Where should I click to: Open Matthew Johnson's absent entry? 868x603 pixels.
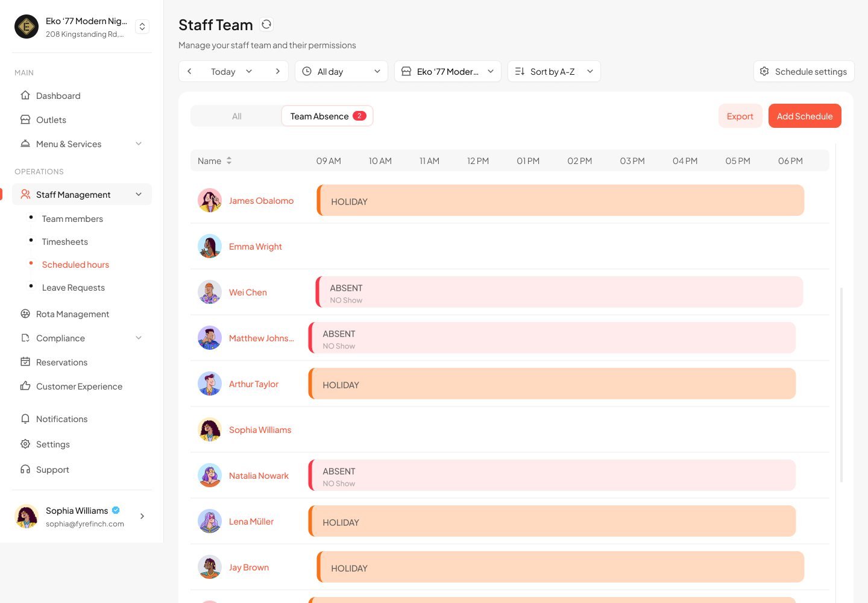552,338
